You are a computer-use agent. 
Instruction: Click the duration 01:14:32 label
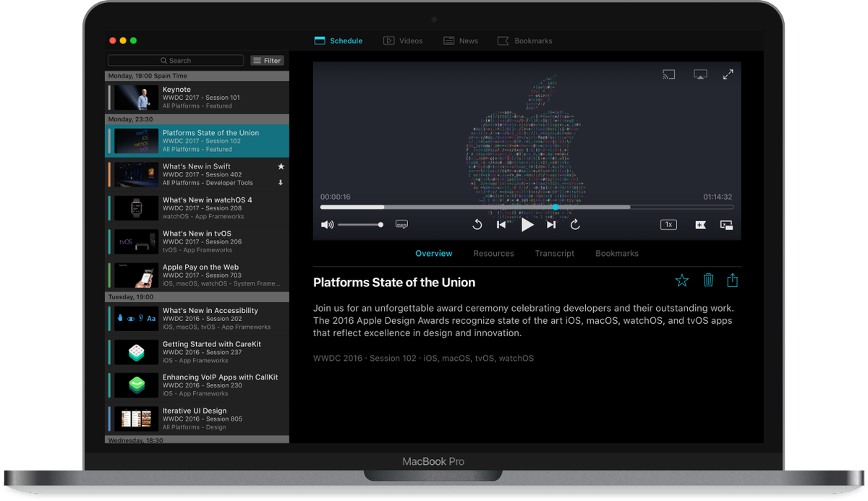tap(718, 197)
